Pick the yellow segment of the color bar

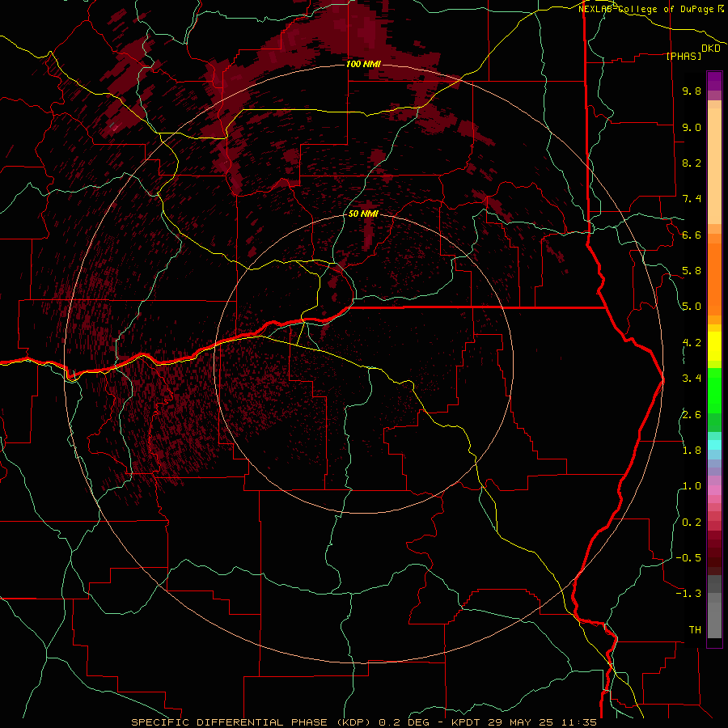(714, 346)
